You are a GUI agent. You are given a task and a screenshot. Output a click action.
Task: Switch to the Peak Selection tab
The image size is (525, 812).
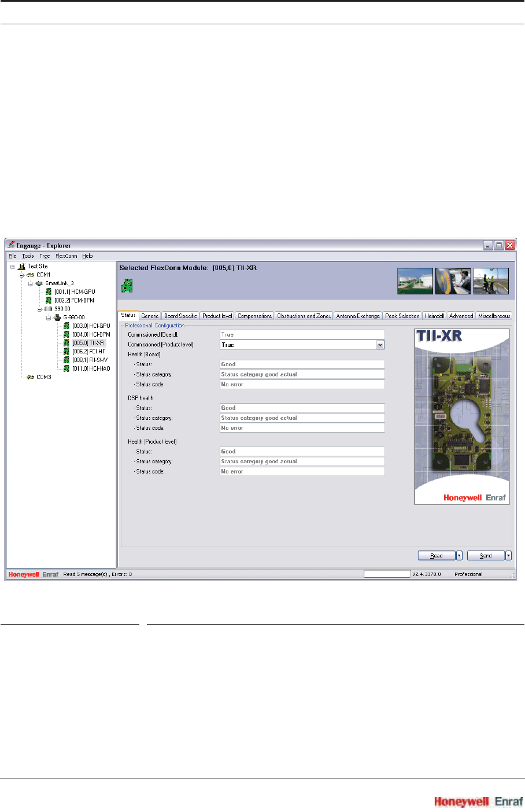[402, 316]
